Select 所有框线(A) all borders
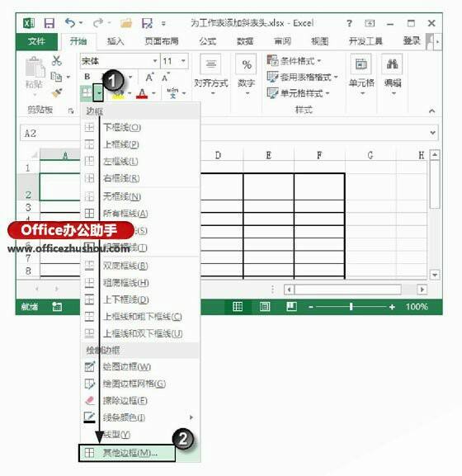462x476 pixels. point(139,214)
